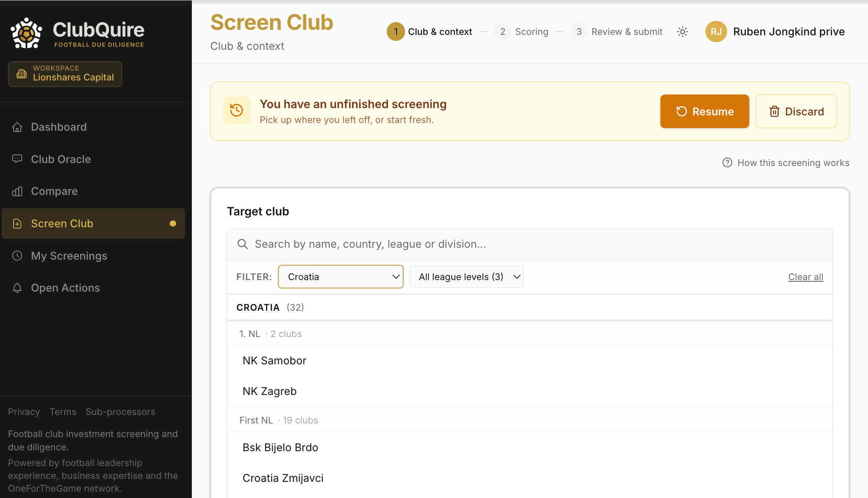Click Clear all filters
This screenshot has height=498, width=868.
pos(805,277)
